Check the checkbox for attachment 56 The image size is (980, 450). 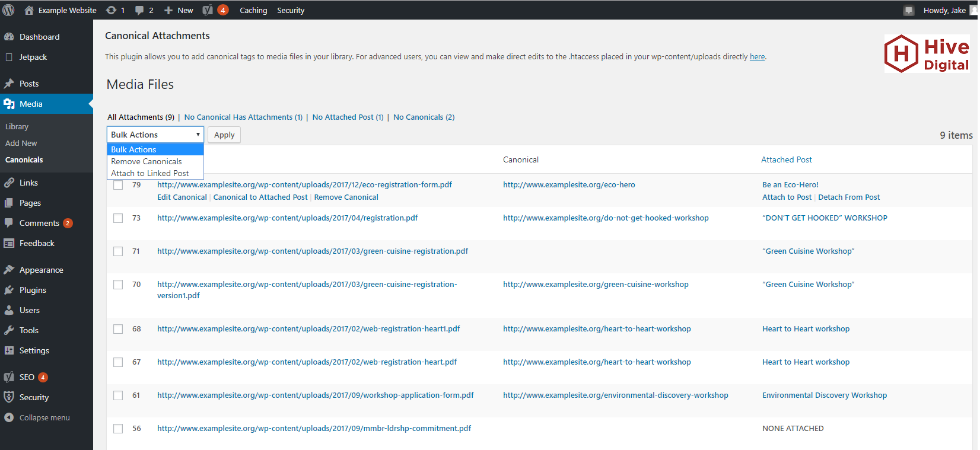(118, 429)
